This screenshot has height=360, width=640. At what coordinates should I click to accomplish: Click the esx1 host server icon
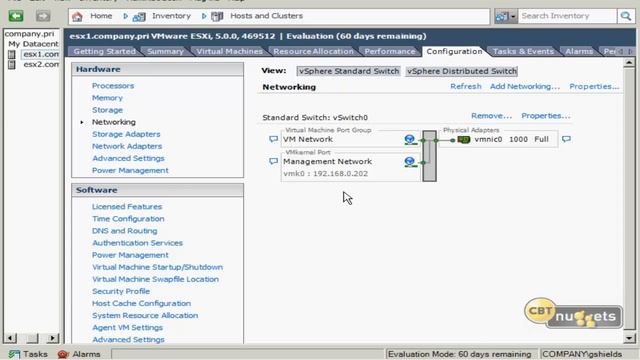tap(12, 54)
